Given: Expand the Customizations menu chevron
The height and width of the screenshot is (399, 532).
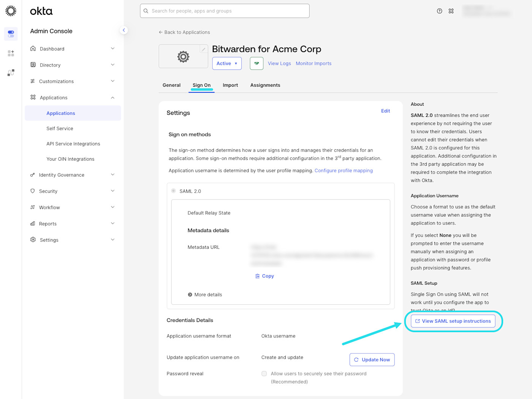Looking at the screenshot, I should [112, 81].
